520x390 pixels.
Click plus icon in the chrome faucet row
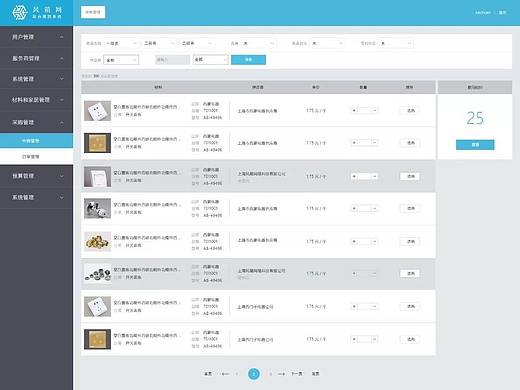pyautogui.click(x=354, y=208)
